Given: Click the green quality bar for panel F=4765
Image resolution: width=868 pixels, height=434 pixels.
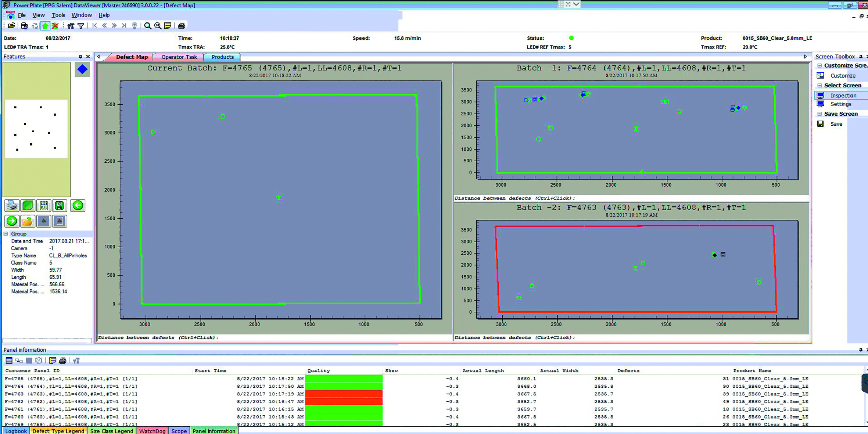Looking at the screenshot, I should point(344,379).
